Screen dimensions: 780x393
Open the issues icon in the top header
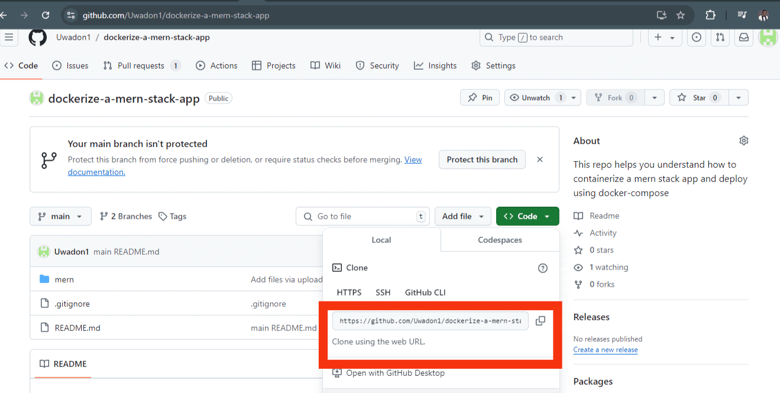696,37
